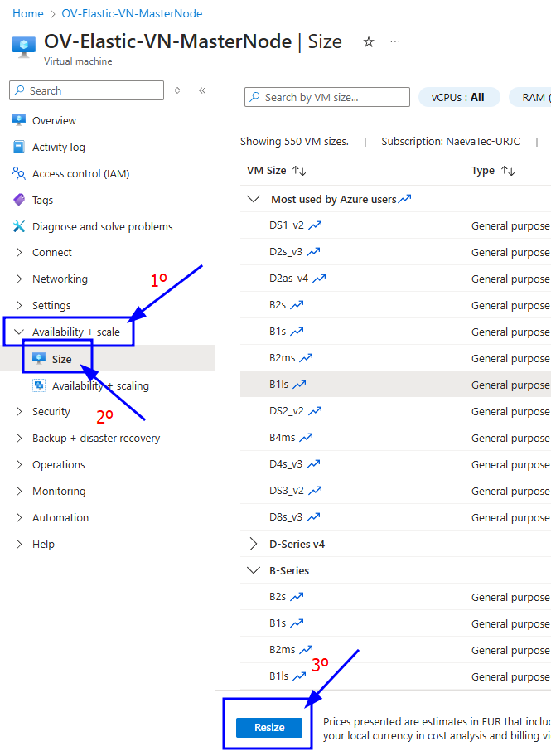This screenshot has width=551, height=756.
Task: Expand the D-Series v4 group
Action: pyautogui.click(x=254, y=544)
